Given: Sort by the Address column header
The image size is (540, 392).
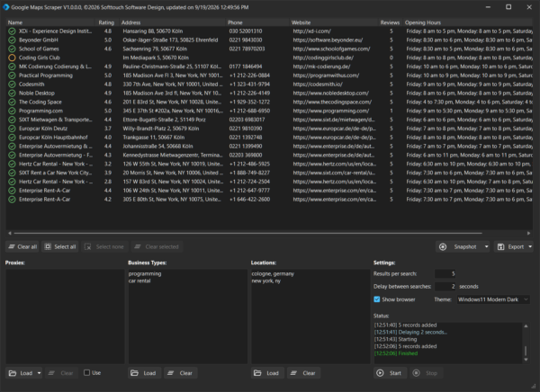Looking at the screenshot, I should (172, 22).
